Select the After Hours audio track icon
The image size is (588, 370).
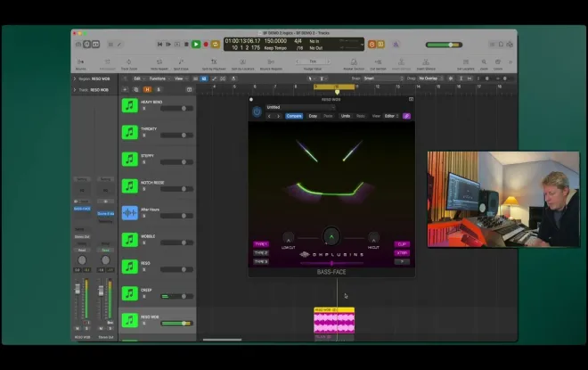click(x=130, y=213)
